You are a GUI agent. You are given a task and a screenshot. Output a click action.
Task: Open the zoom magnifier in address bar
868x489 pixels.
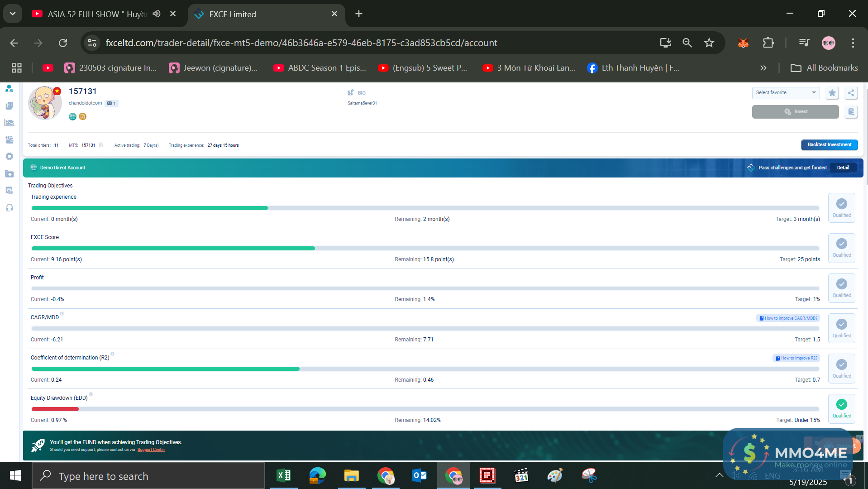coord(687,43)
